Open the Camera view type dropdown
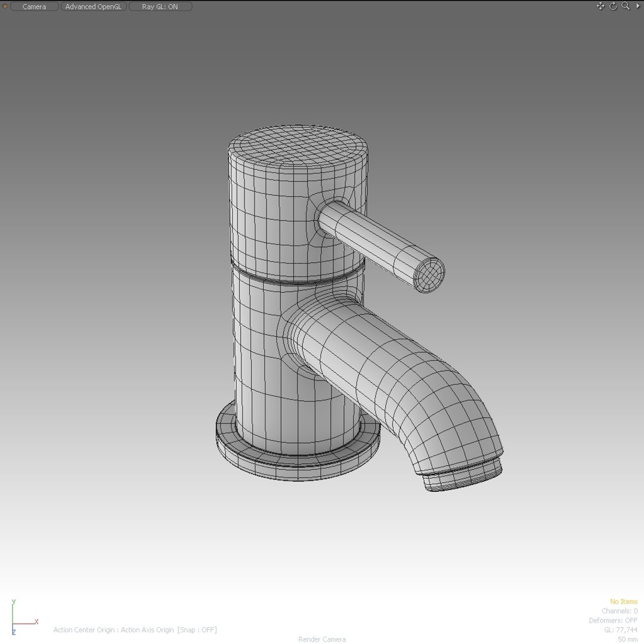The width and height of the screenshot is (644, 644). [x=35, y=7]
